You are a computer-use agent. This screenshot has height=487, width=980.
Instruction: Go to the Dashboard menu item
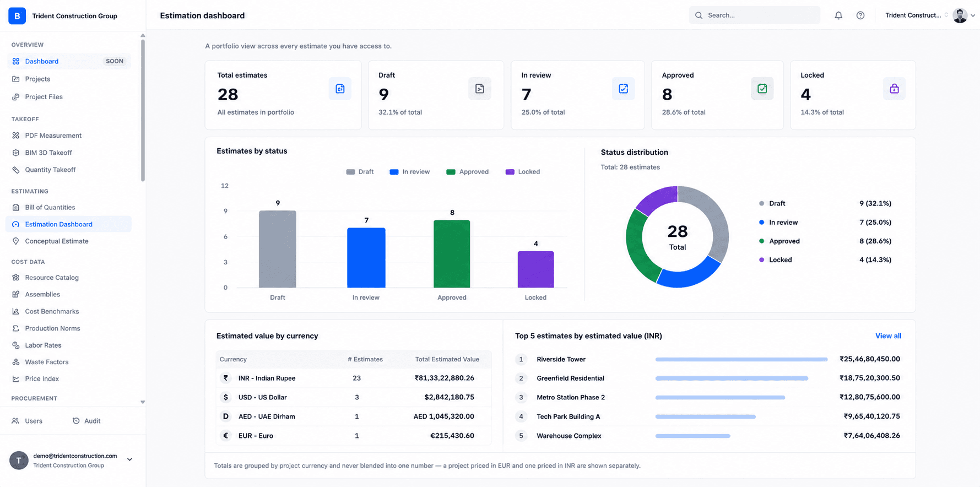68,61
